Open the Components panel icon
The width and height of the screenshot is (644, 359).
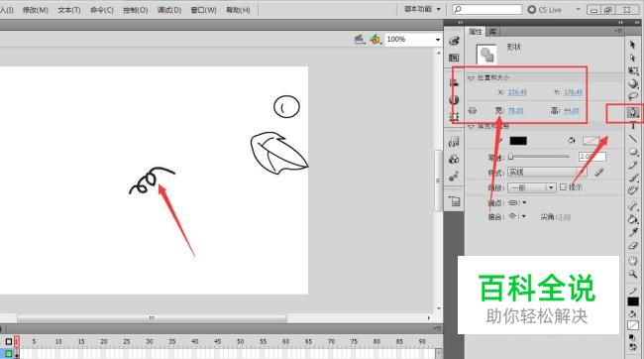[x=454, y=159]
